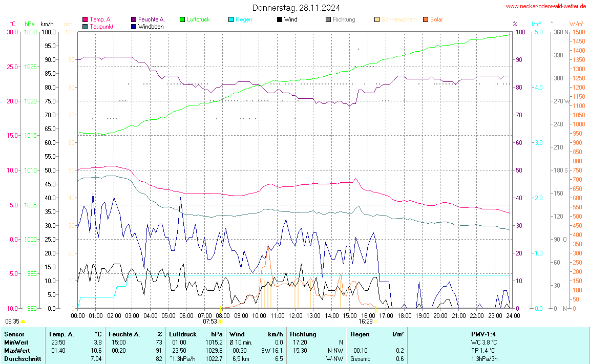Click the sunset marker at 16:28
Viewport: 590px width, 364px height.
coord(376,322)
